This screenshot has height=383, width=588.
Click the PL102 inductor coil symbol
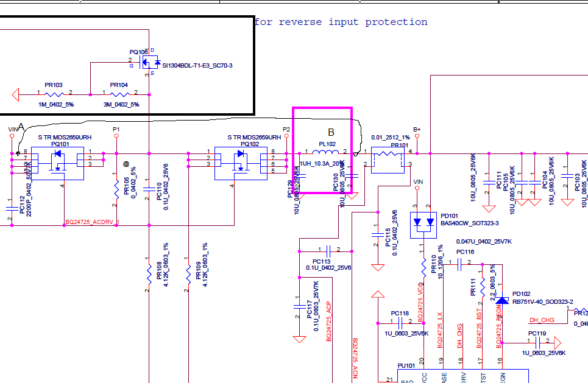point(325,152)
